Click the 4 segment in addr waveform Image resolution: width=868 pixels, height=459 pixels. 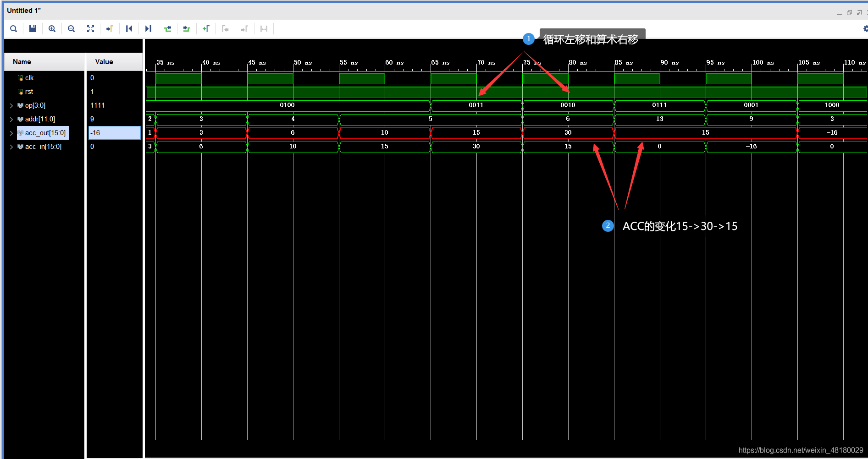(x=293, y=119)
